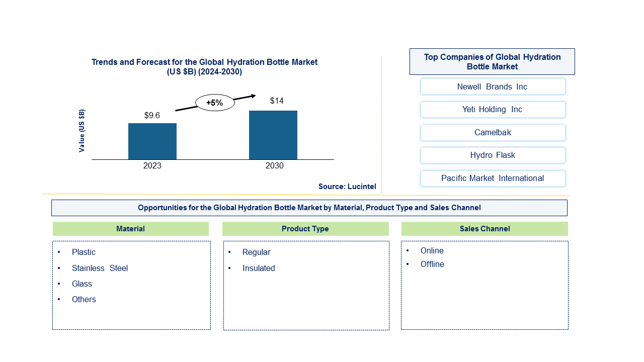Image resolution: width=644 pixels, height=362 pixels.
Task: Click the Pacific Market International box
Action: [493, 178]
